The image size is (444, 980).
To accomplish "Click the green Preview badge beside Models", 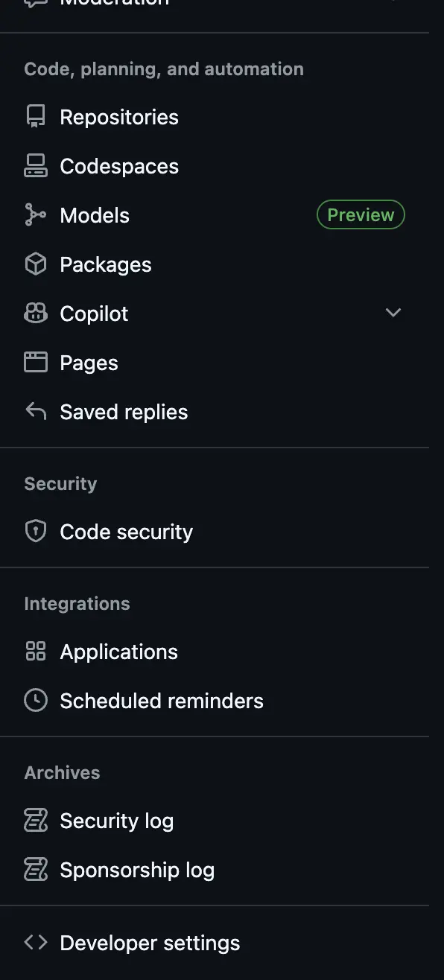I will pyautogui.click(x=361, y=214).
